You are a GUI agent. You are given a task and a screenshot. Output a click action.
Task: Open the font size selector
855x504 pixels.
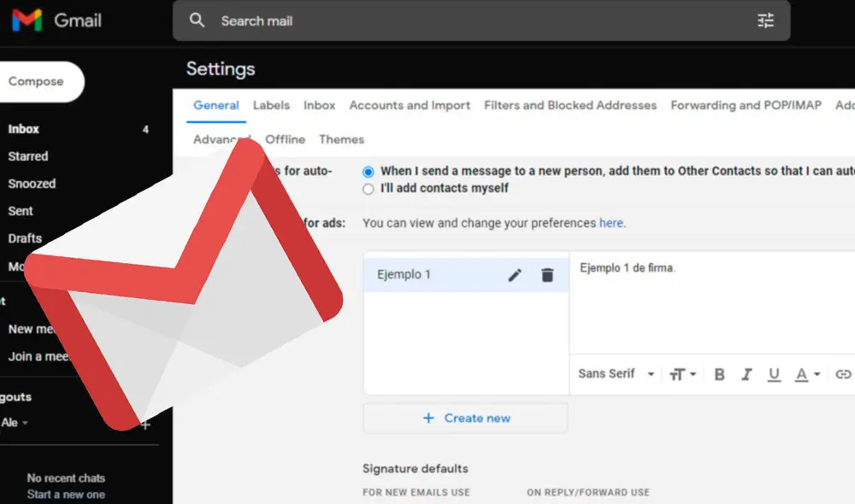(x=680, y=374)
